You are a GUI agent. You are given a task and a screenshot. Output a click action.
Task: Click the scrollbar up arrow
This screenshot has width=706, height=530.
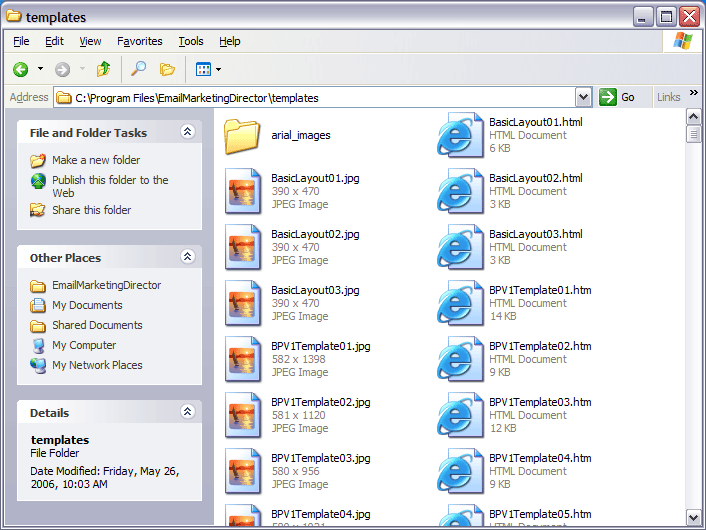click(x=693, y=117)
